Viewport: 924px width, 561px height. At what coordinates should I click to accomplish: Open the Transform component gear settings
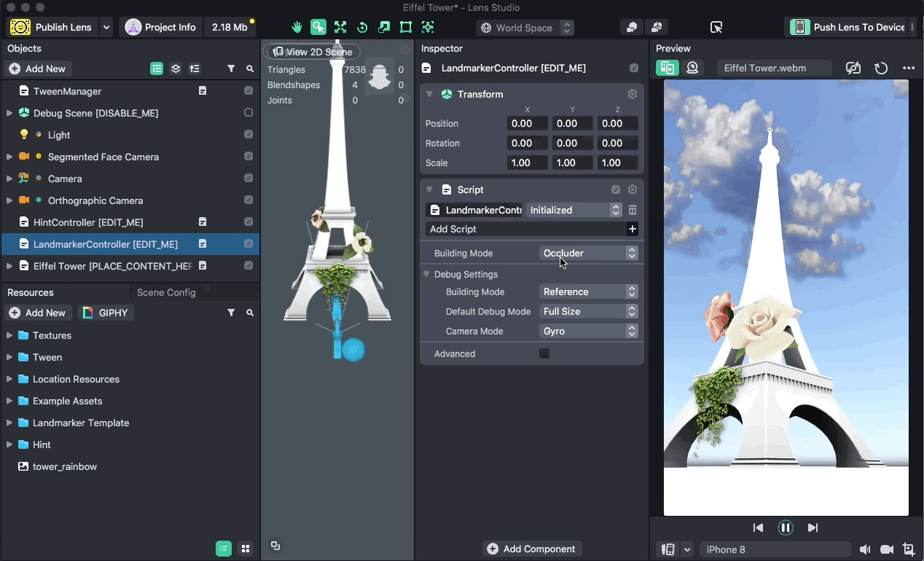pyautogui.click(x=633, y=94)
